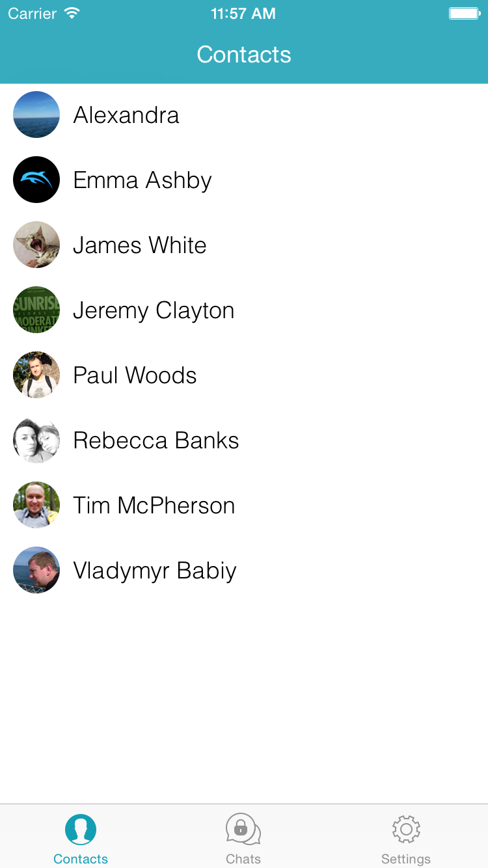Image resolution: width=488 pixels, height=868 pixels.
Task: Select the Contacts silhouette icon
Action: (81, 830)
